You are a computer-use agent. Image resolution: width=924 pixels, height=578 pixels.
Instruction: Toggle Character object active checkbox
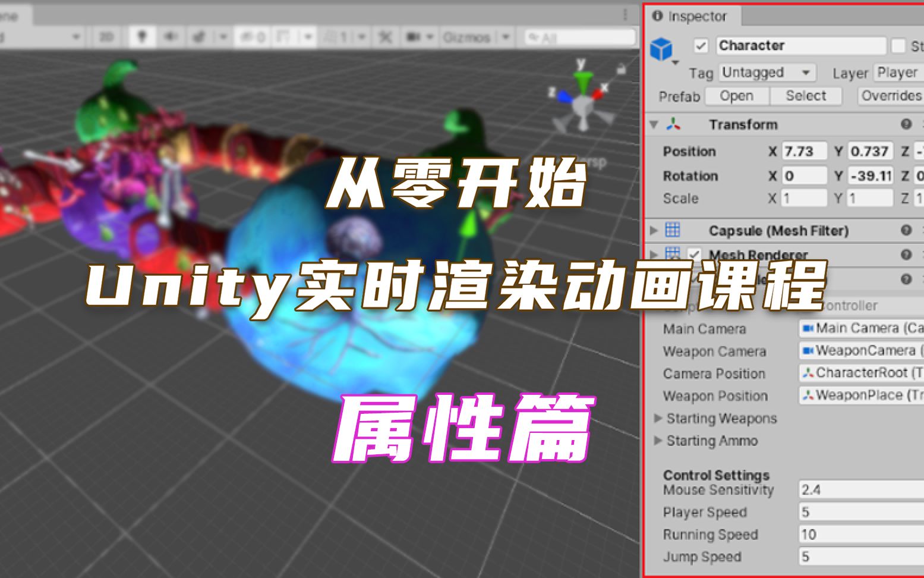pyautogui.click(x=701, y=46)
